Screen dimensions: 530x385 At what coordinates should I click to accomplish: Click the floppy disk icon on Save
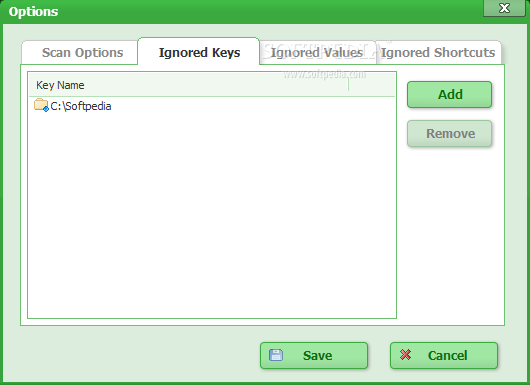coord(276,355)
